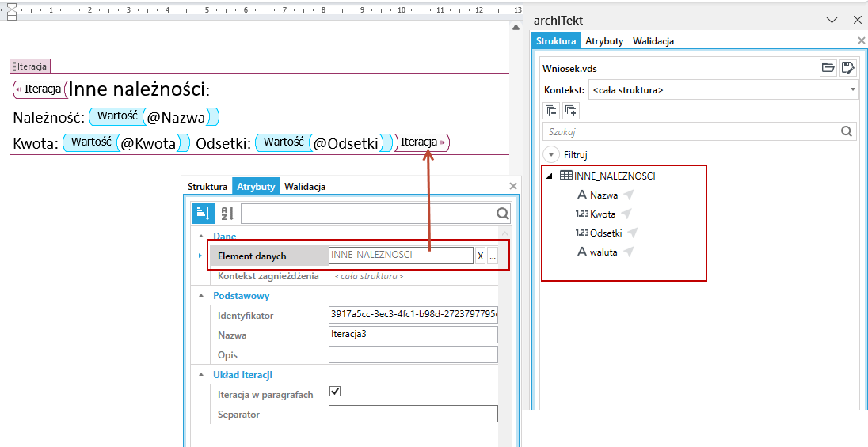Image resolution: width=868 pixels, height=447 pixels.
Task: Switch to Walidacja tab in archITekt panel
Action: pos(653,41)
